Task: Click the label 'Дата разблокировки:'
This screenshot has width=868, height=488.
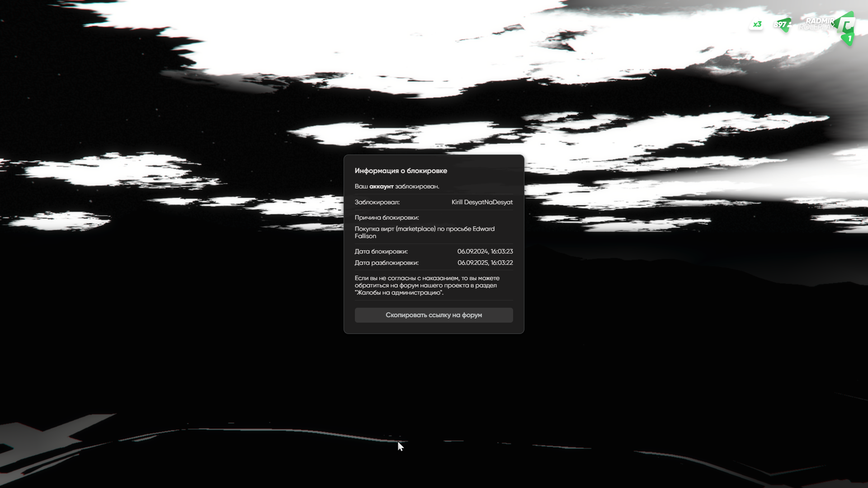Action: coord(387,263)
